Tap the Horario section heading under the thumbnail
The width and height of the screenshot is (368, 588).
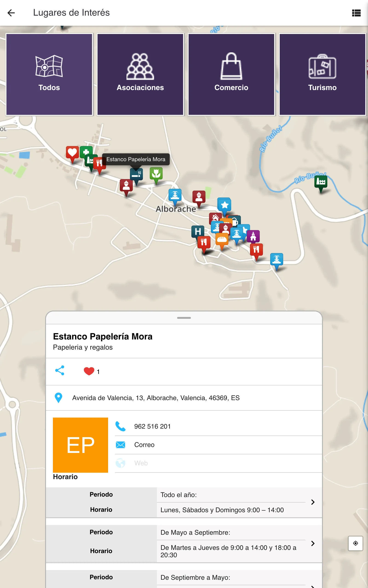click(x=65, y=477)
